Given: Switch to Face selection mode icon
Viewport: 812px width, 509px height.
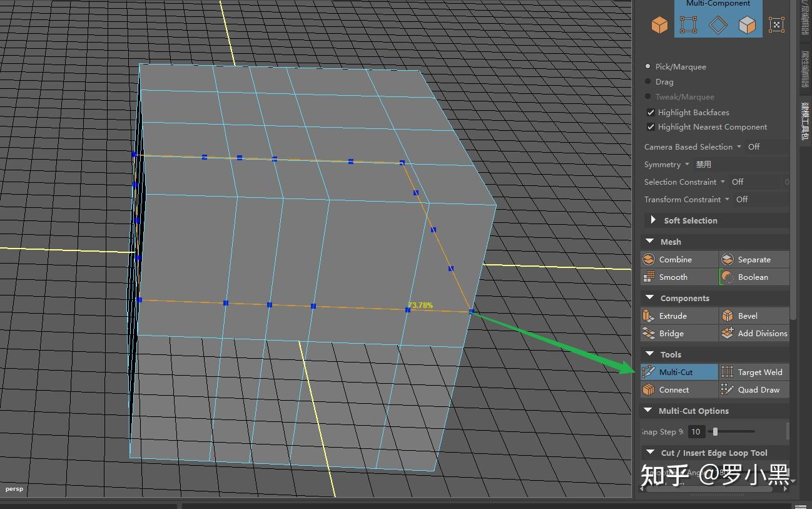Looking at the screenshot, I should coord(747,25).
